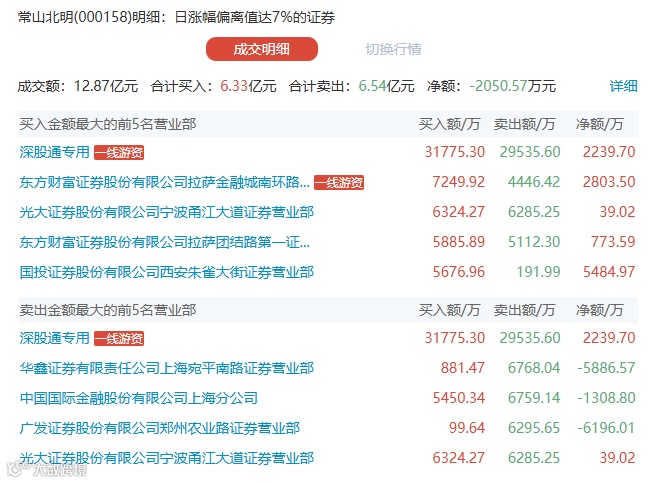Screen dimensions: 655x483
Task: Switch to the 切换行情 tab
Action: click(x=394, y=49)
